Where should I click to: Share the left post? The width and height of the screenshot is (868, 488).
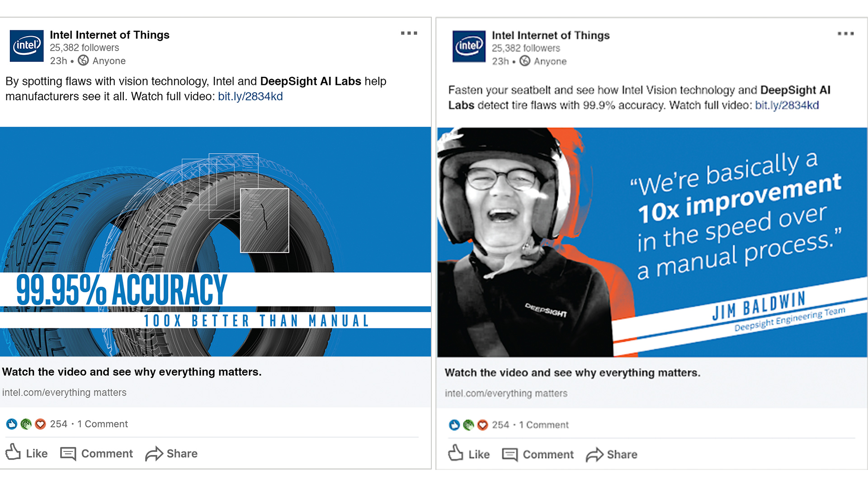[171, 453]
